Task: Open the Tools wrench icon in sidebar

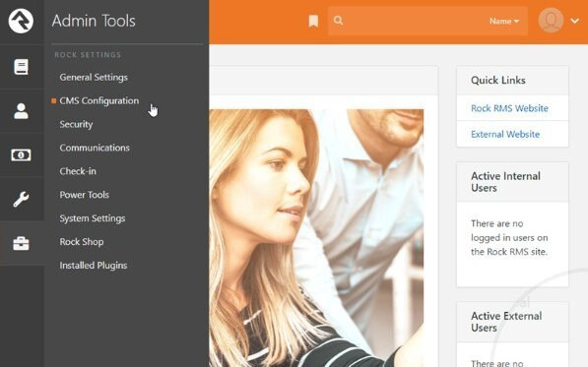Action: (x=21, y=199)
